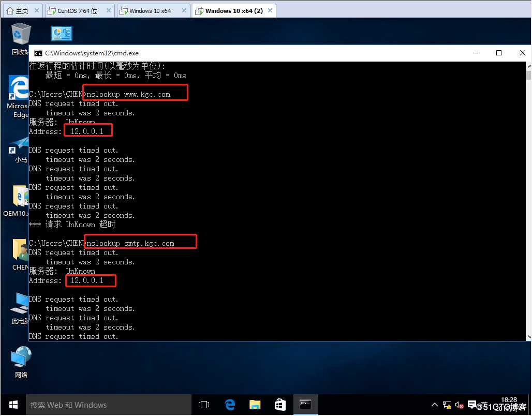Click the cmd scrollbar down arrow
This screenshot has width=532, height=416.
point(528,337)
